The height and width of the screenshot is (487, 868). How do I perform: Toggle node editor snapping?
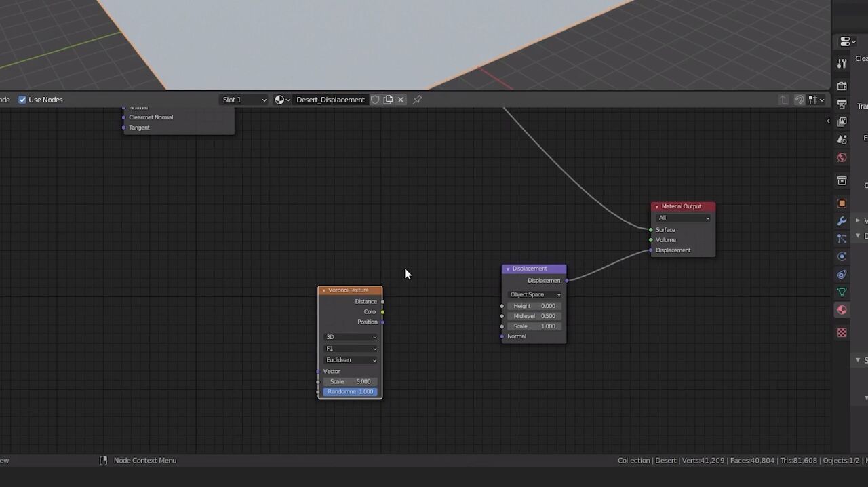pos(800,100)
